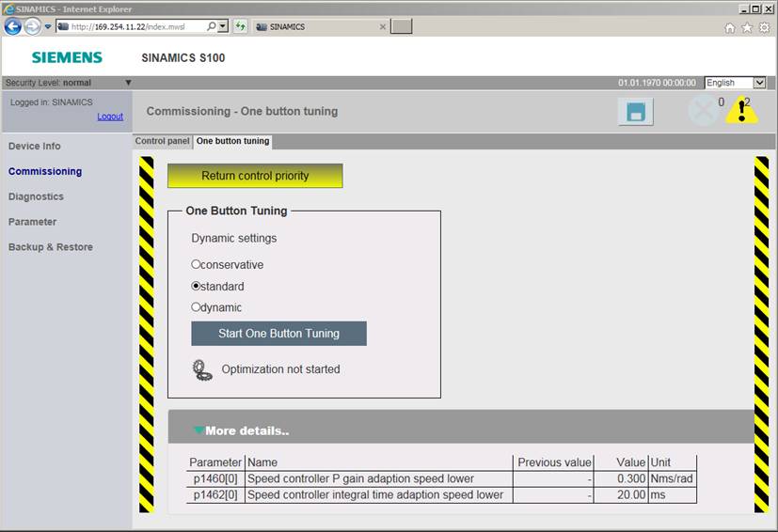The image size is (778, 532).
Task: Open the address bar autocomplete dropdown
Action: click(x=223, y=26)
